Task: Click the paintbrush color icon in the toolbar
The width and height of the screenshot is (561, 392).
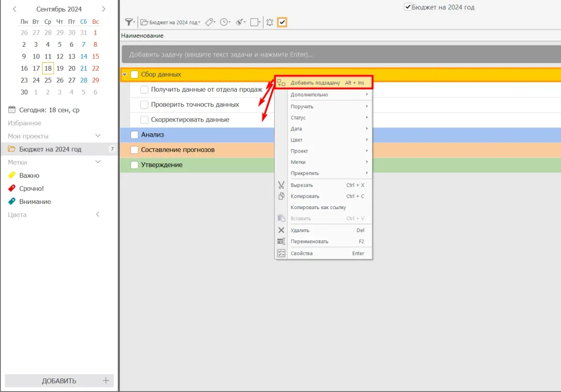Action: tap(240, 22)
